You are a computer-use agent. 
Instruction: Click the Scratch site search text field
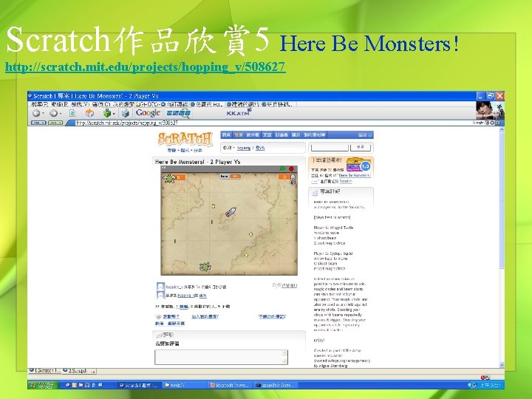330,147
